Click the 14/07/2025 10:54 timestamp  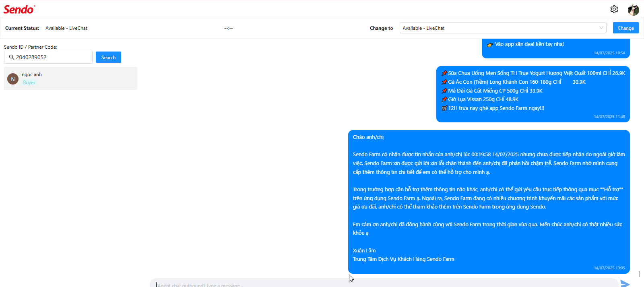pyautogui.click(x=609, y=53)
